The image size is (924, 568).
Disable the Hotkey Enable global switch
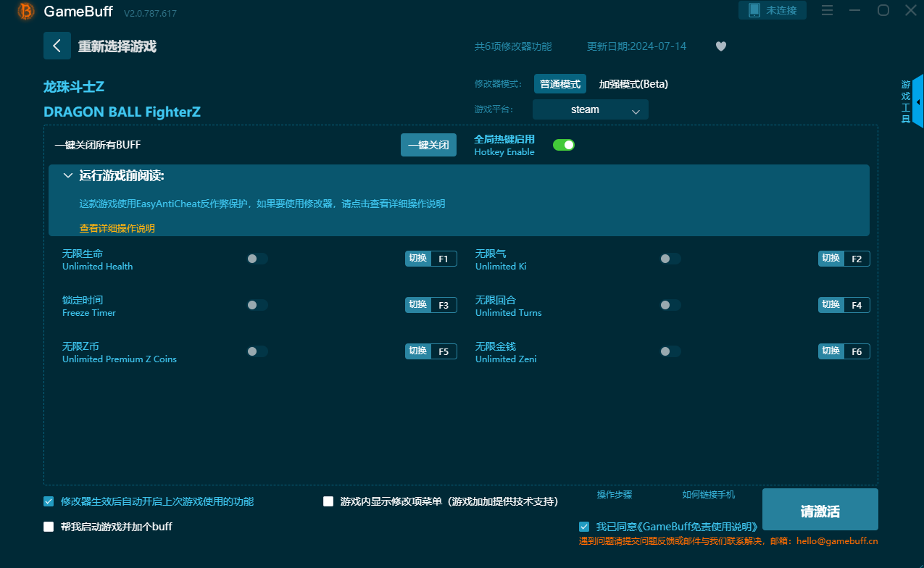click(564, 144)
